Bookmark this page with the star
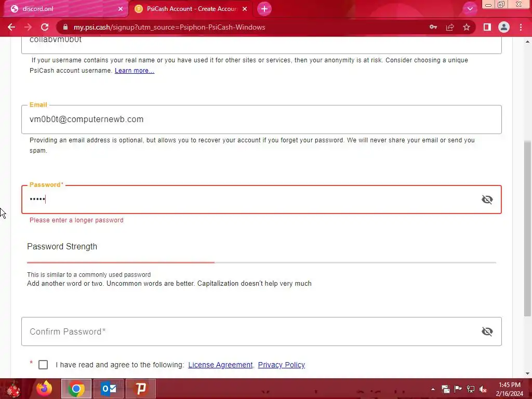The width and height of the screenshot is (532, 399). [x=467, y=27]
